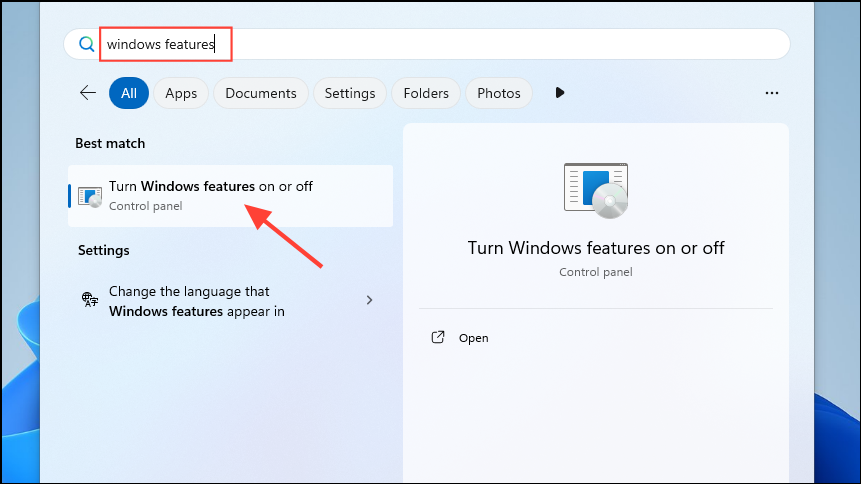This screenshot has height=484, width=861.
Task: Expand the language result chevron
Action: 370,300
